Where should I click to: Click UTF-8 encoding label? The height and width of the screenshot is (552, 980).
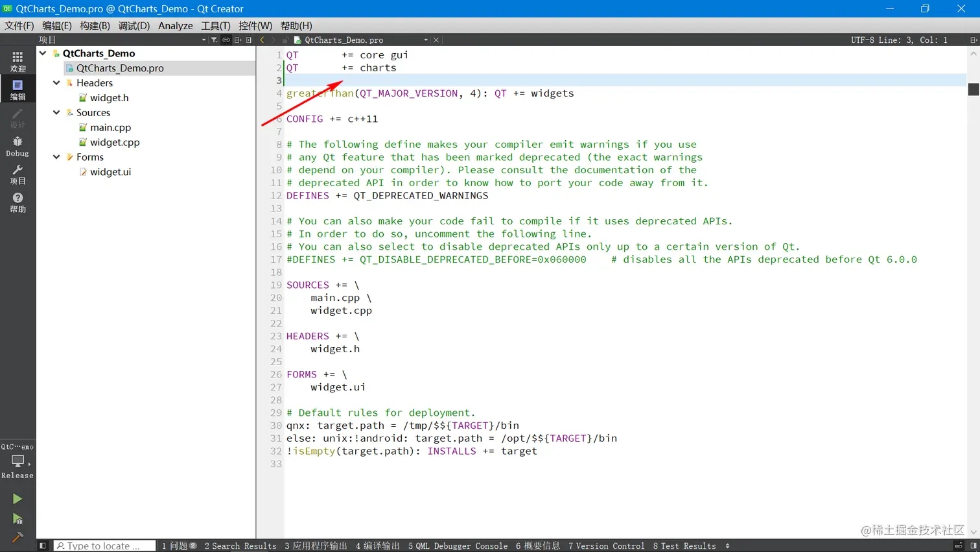coord(863,40)
